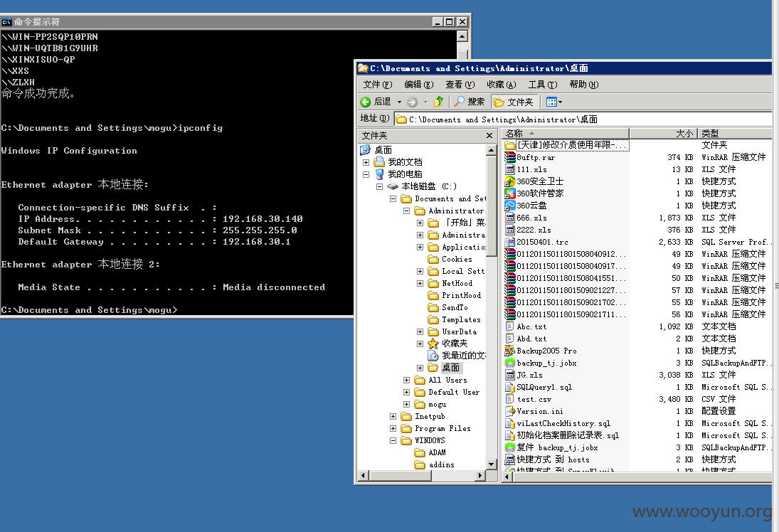Image resolution: width=779 pixels, height=532 pixels.
Task: Sort files by 名称 column header
Action: pos(566,133)
